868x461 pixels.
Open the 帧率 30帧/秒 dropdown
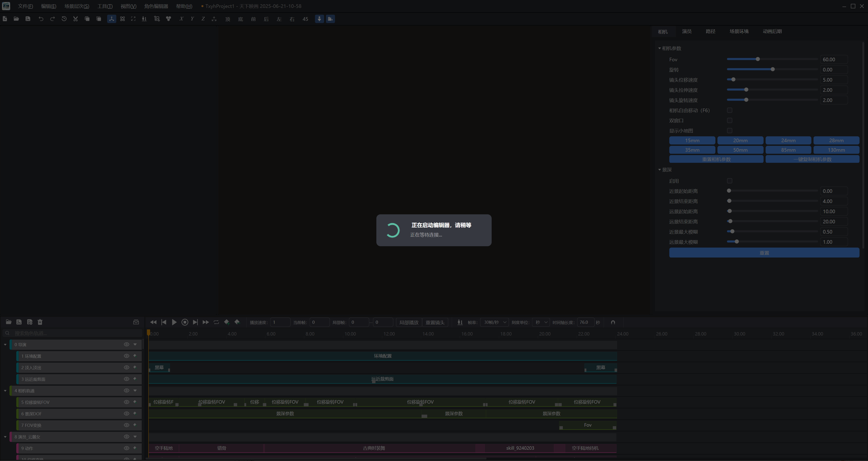tap(494, 322)
